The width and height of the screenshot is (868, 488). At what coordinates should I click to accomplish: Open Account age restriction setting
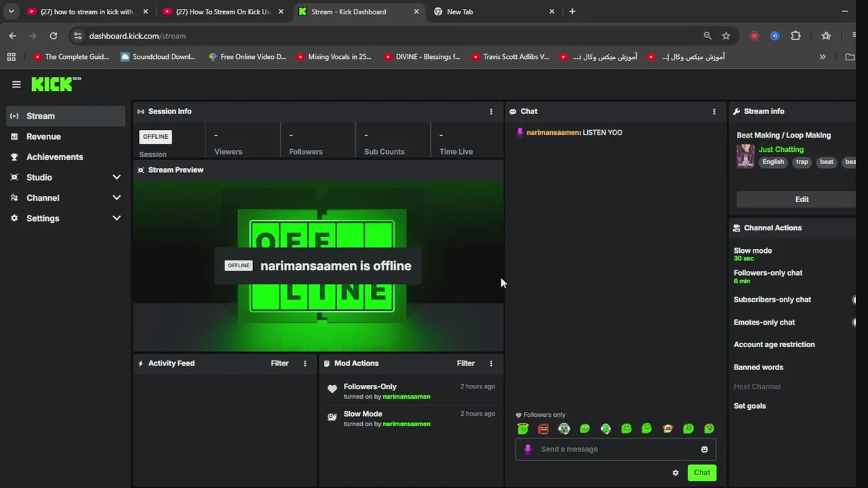(x=774, y=344)
